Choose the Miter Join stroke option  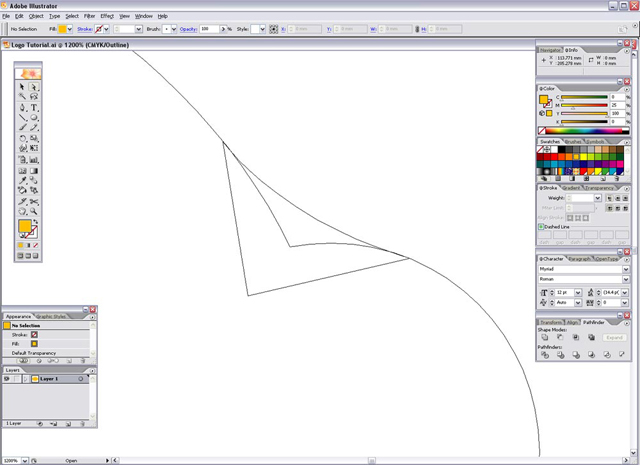click(609, 208)
